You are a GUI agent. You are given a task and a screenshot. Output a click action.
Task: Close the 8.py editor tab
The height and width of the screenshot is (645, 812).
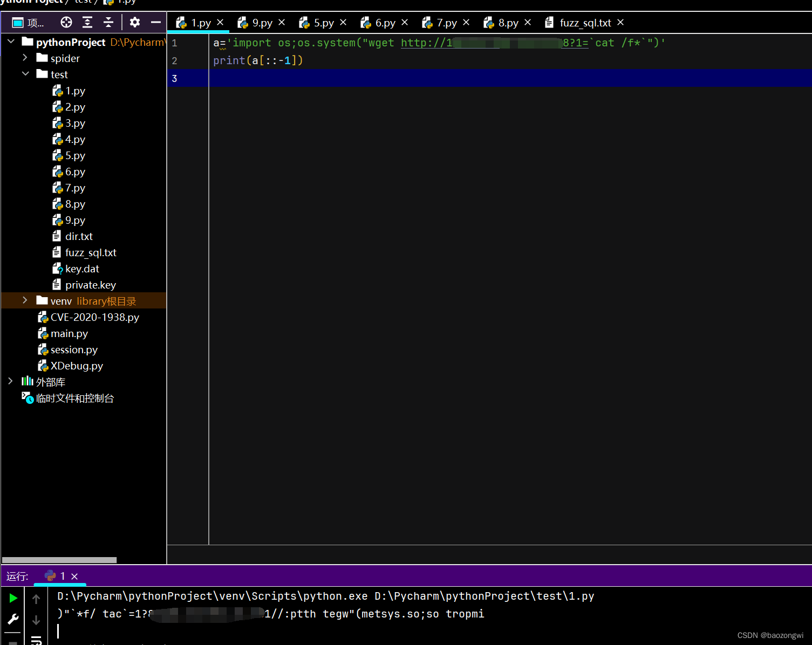[x=528, y=22]
